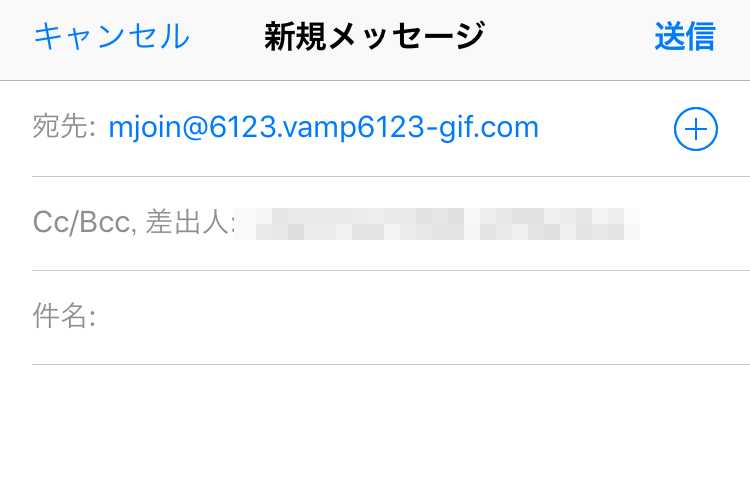This screenshot has height=492, width=750.
Task: Tap the 宛先 label
Action: point(64,127)
